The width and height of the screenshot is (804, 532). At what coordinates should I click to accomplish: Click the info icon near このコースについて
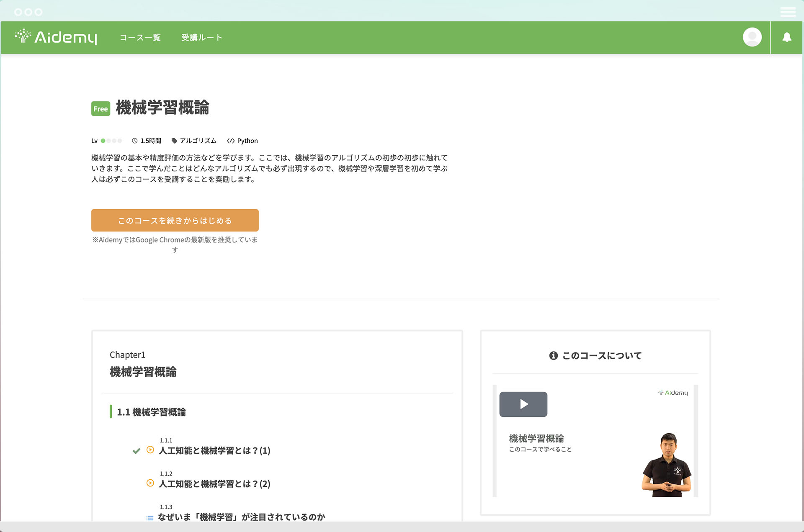pyautogui.click(x=553, y=356)
